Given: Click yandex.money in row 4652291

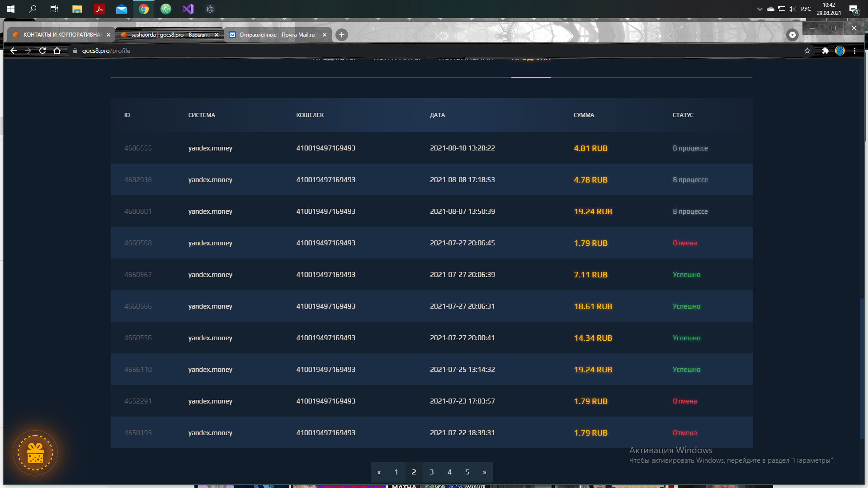Looking at the screenshot, I should [210, 401].
